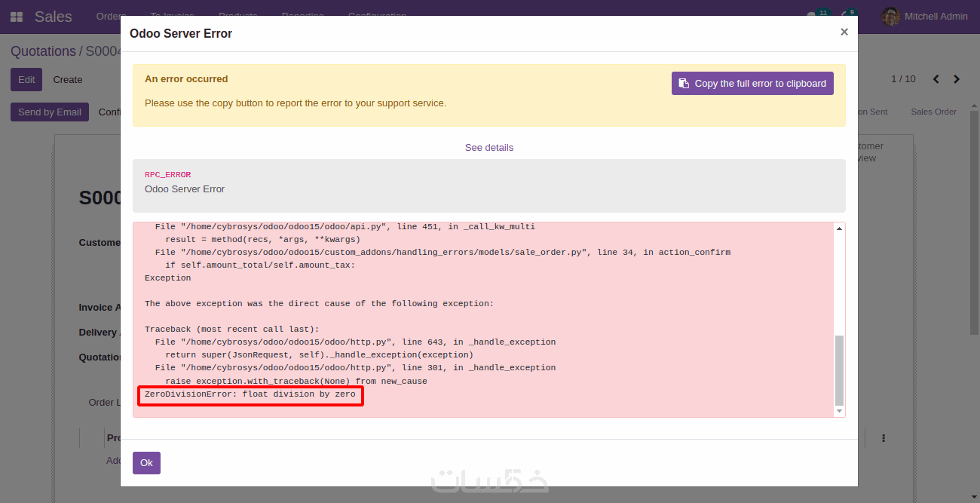Open the messages icon with badge 11
Viewport: 980px width, 503px height.
pos(817,15)
